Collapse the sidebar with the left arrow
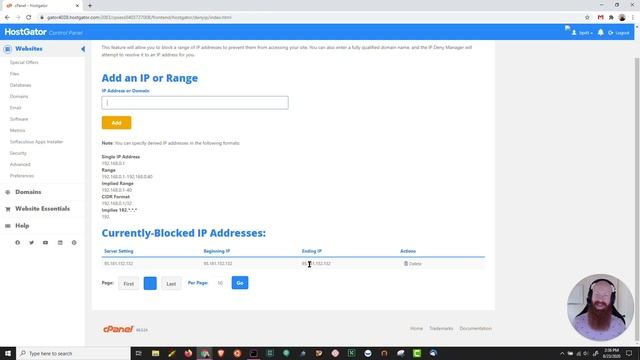640x360 pixels. click(x=83, y=49)
